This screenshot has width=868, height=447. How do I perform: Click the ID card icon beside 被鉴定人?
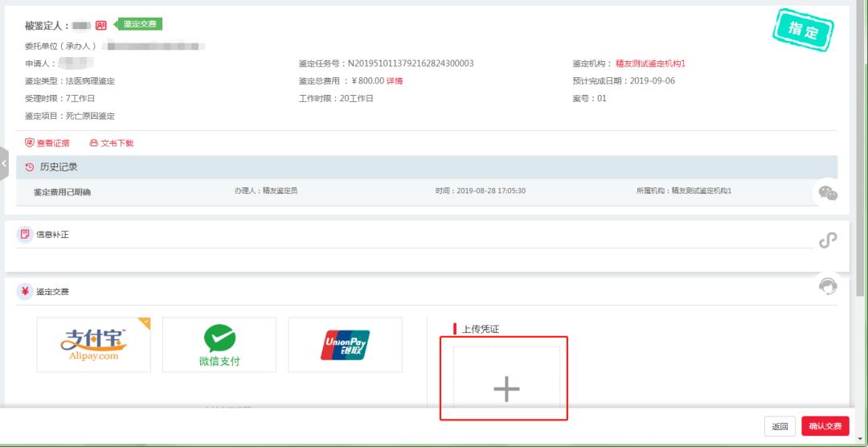[100, 25]
